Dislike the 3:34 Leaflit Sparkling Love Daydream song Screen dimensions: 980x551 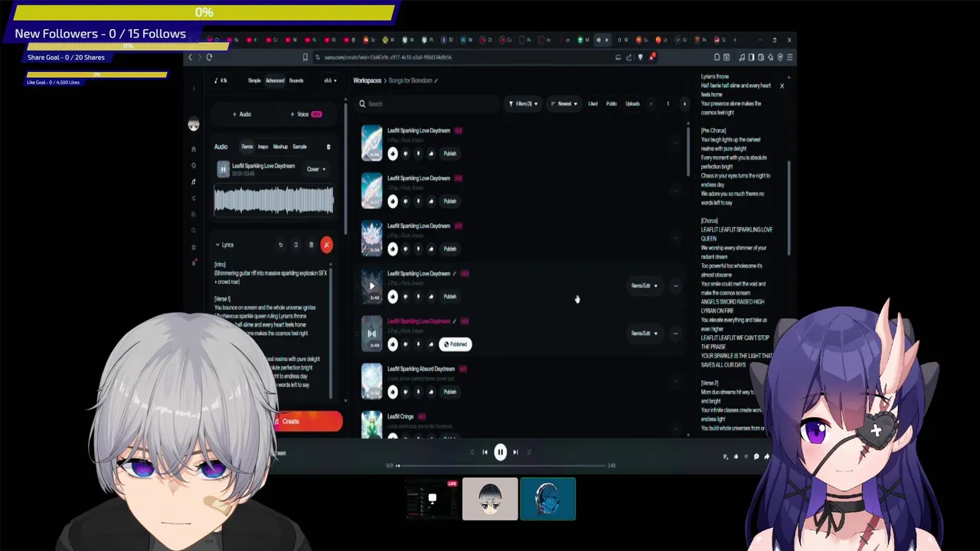(x=406, y=249)
